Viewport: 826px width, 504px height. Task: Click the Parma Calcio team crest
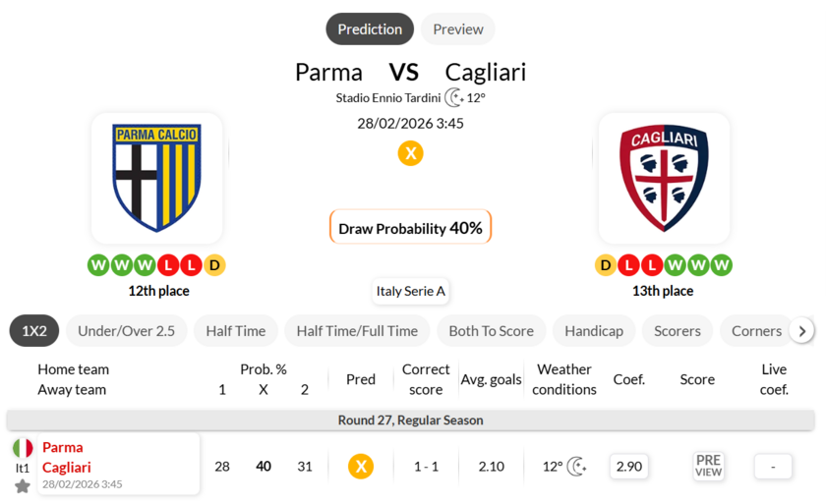156,177
